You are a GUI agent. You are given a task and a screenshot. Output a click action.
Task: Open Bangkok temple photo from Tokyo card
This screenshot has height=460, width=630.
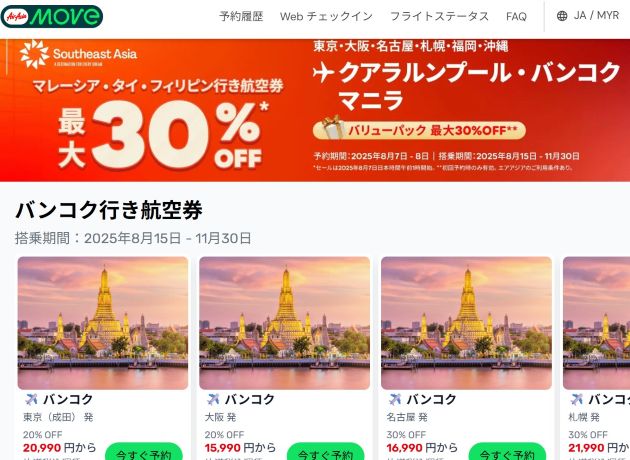point(103,323)
